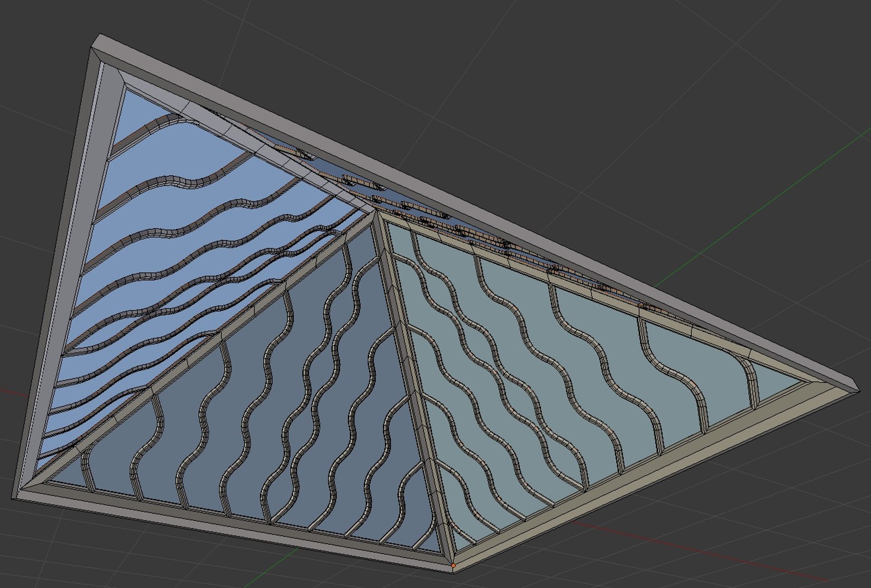Click the pyramid apex where ridges meet
This screenshot has width=871, height=588.
pos(376,213)
